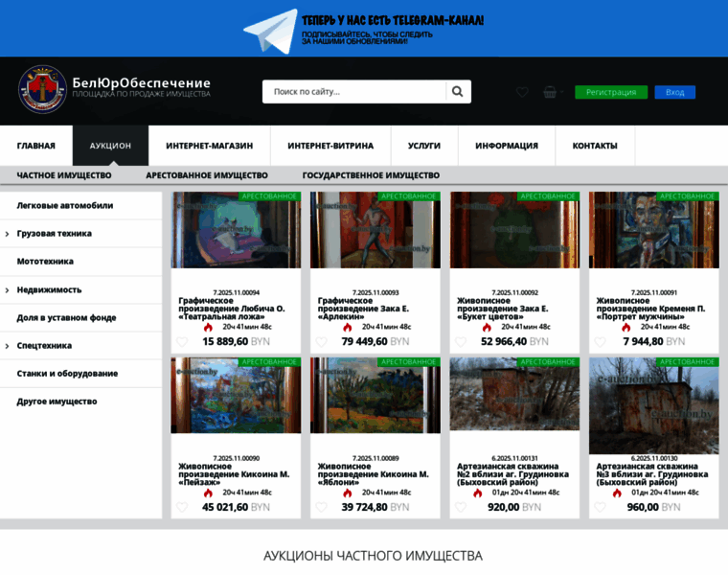The width and height of the screenshot is (728, 575).
Task: Favorite the «Букет цветов» lot heart
Action: (x=461, y=342)
